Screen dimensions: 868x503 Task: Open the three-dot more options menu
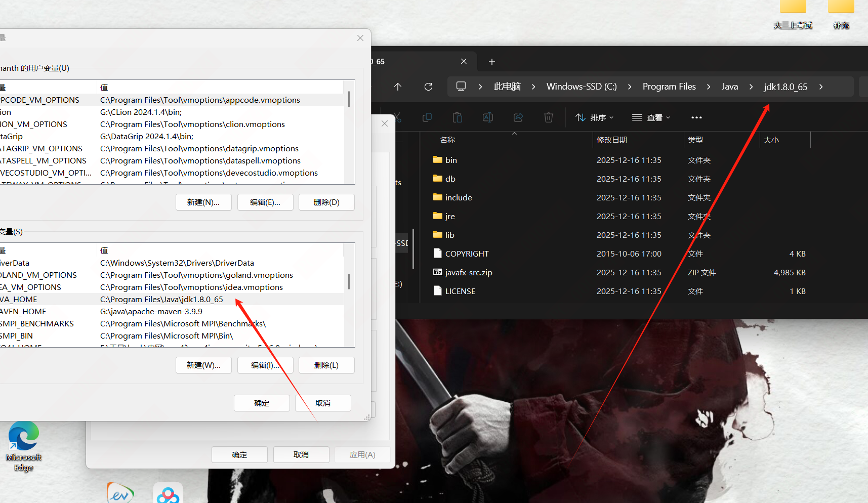click(696, 117)
